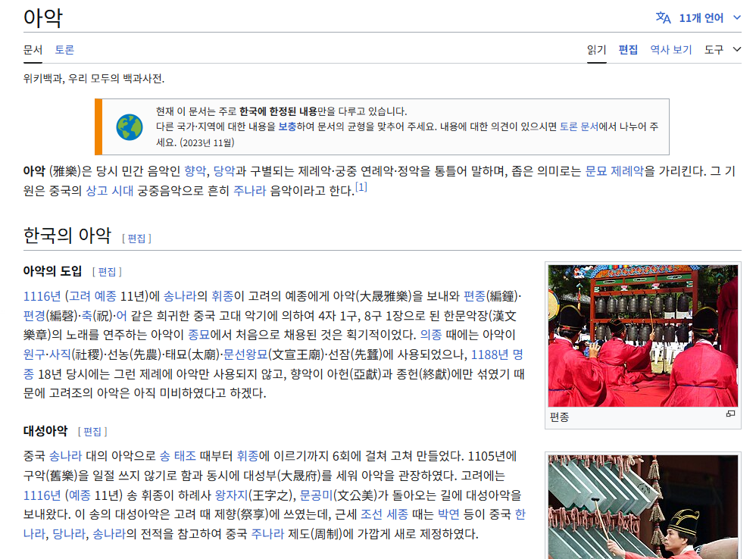This screenshot has width=756, height=559.
Task: Click the 보충 link in notice
Action: pos(287,126)
